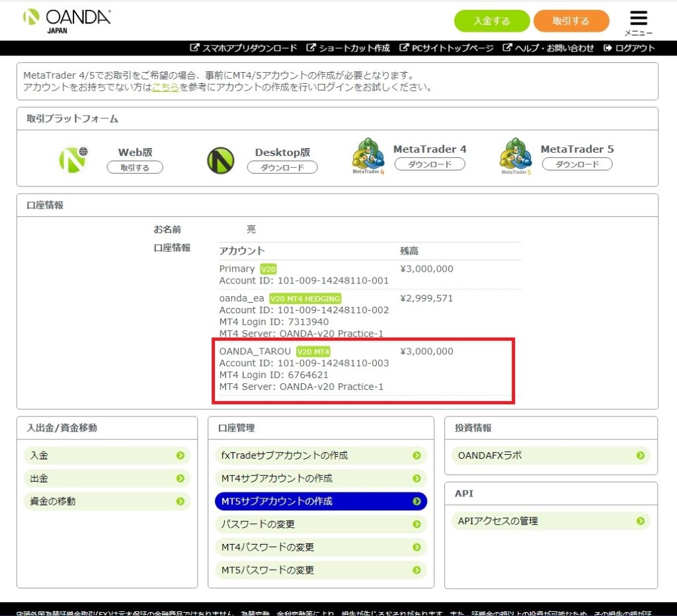
Task: Click the アカウント column header
Action: (242, 250)
